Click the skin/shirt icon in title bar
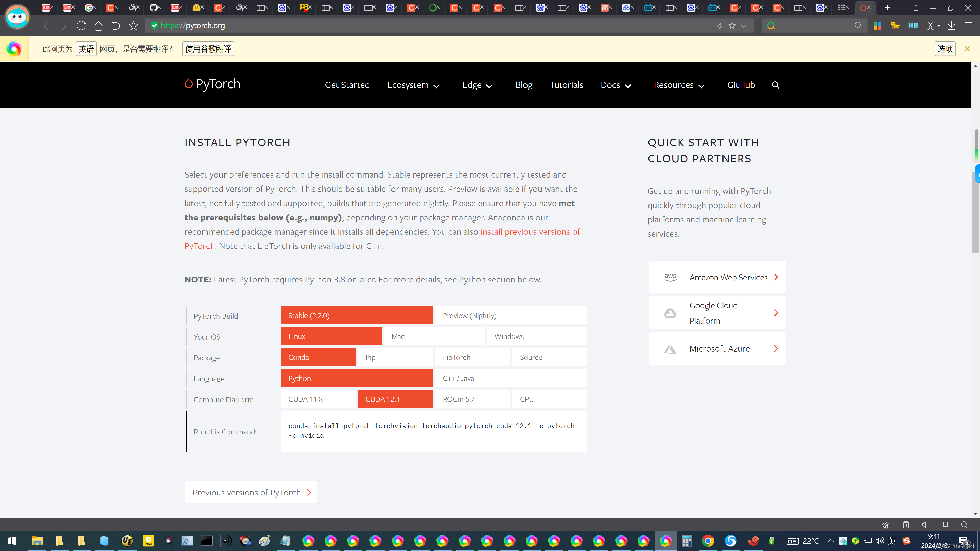Viewport: 980px width, 551px height. click(916, 8)
